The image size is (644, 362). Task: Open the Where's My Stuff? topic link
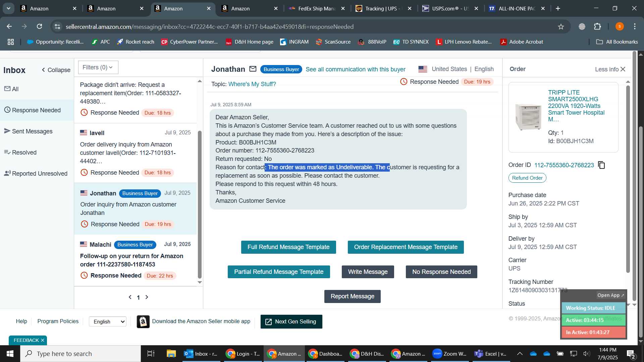click(252, 84)
